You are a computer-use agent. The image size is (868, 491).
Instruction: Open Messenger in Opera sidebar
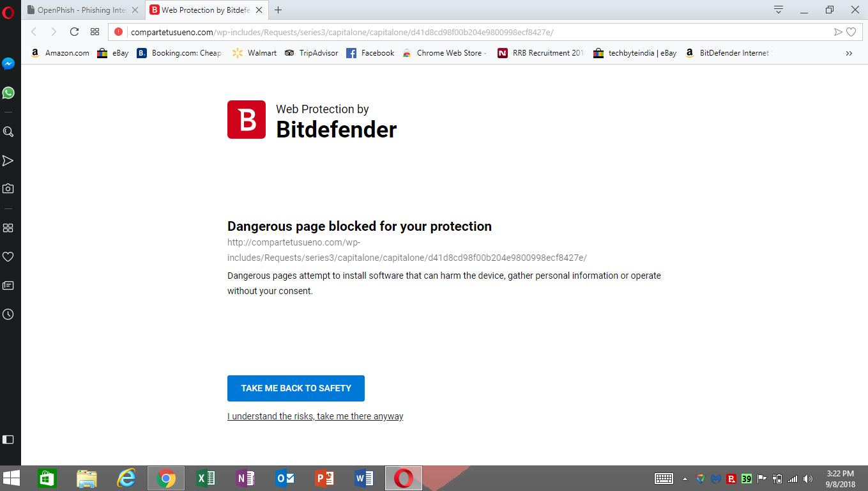tap(8, 64)
